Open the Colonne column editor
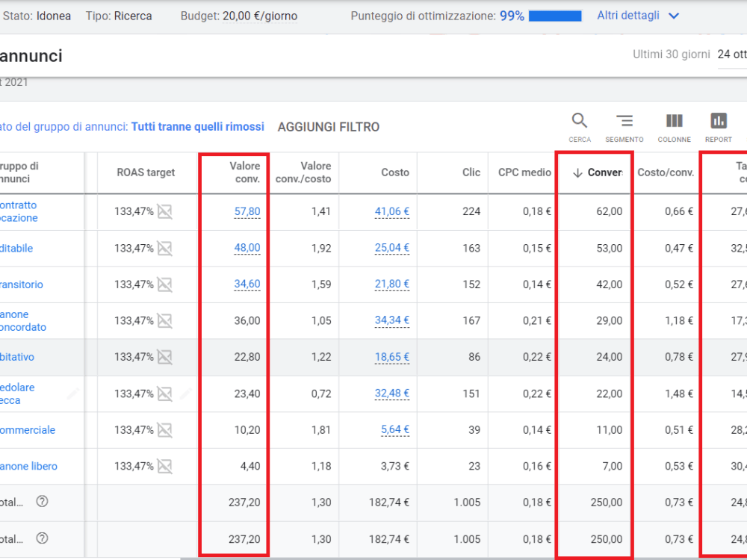The width and height of the screenshot is (747, 560). (674, 127)
